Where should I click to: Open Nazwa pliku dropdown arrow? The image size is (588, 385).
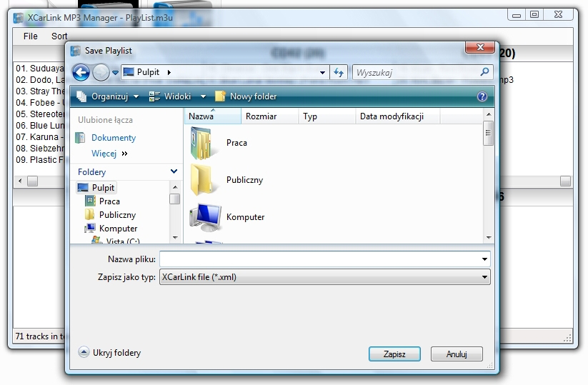coord(484,259)
